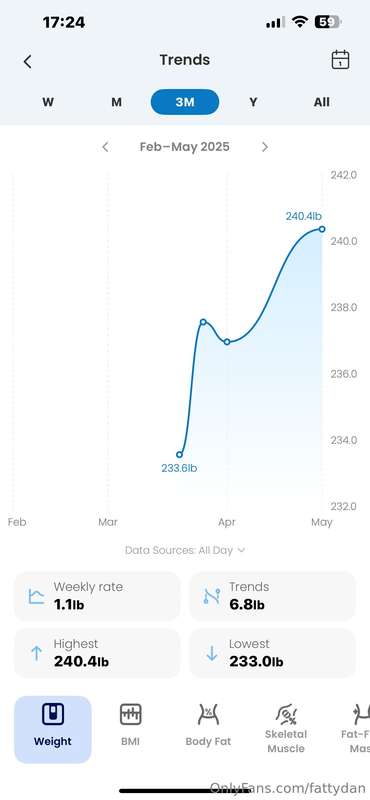
Task: Expand the Data Sources: All Day dropdown
Action: click(185, 550)
